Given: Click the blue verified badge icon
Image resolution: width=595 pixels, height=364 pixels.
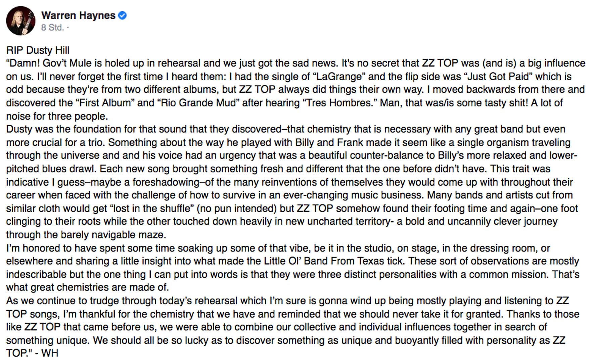Looking at the screenshot, I should 123,15.
